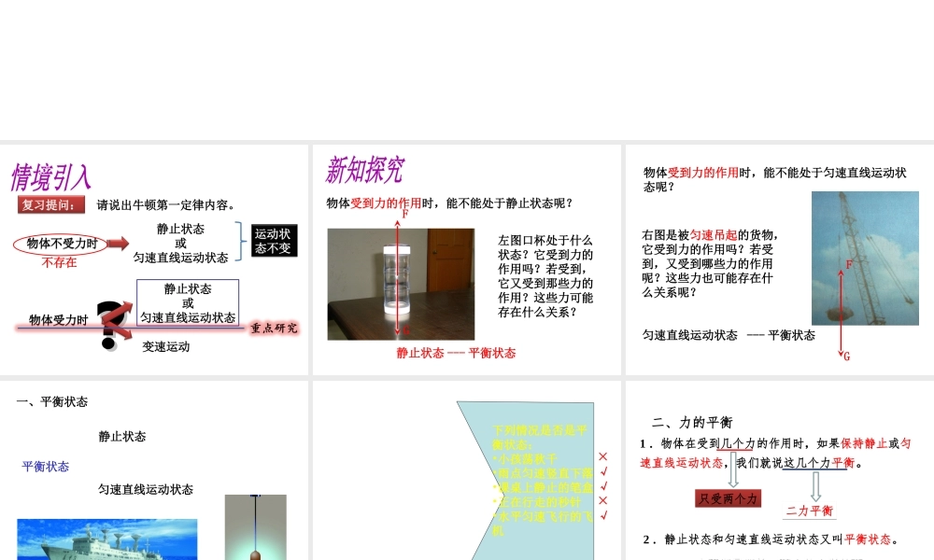Open the slide with the light-blue quiz shape
934x560 pixels.
pyautogui.click(x=466, y=470)
